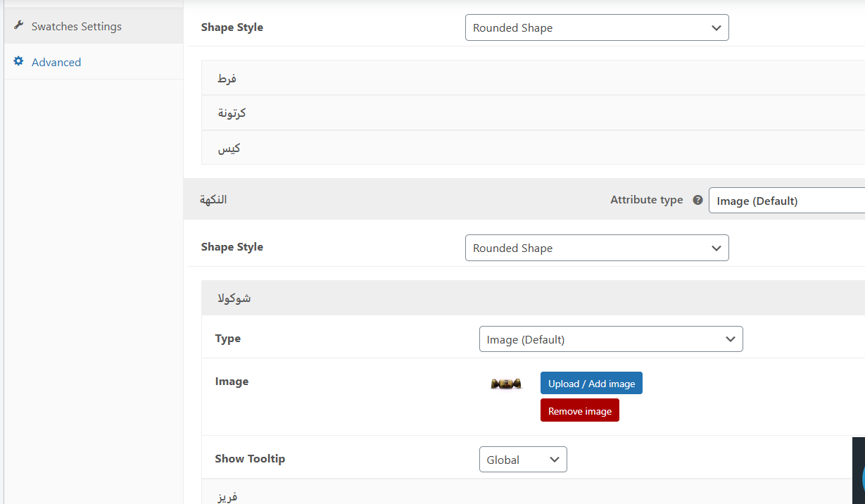The height and width of the screenshot is (504, 865).
Task: Open the Advanced tab
Action: pos(56,62)
